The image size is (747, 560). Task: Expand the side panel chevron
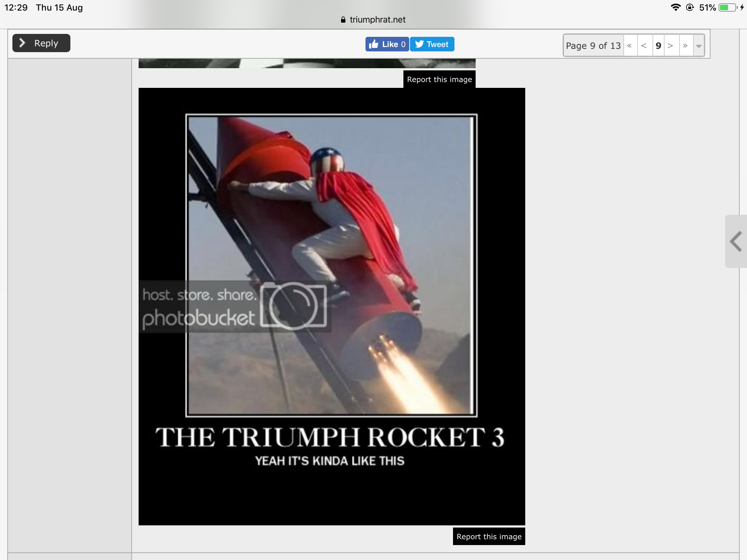coord(736,241)
